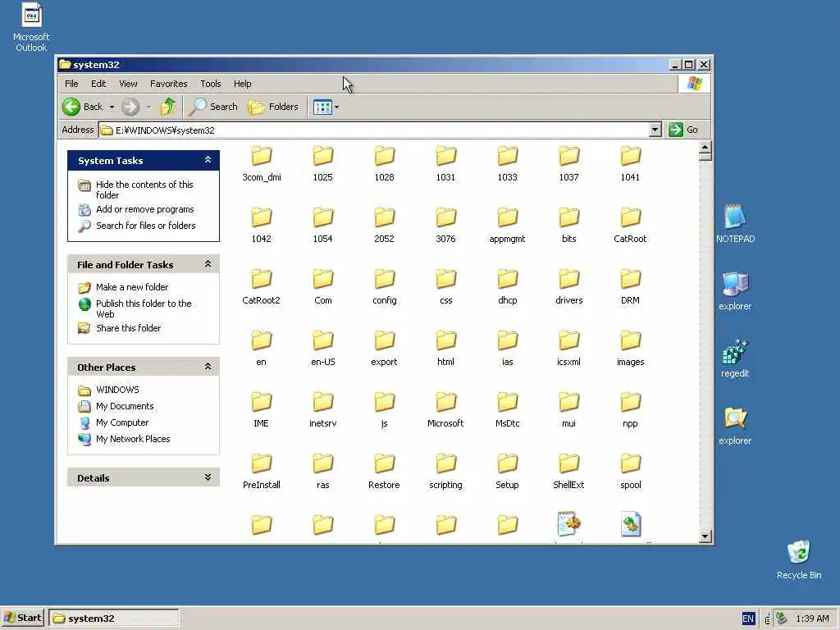The width and height of the screenshot is (840, 630).
Task: Go to My Network Places
Action: pos(133,439)
